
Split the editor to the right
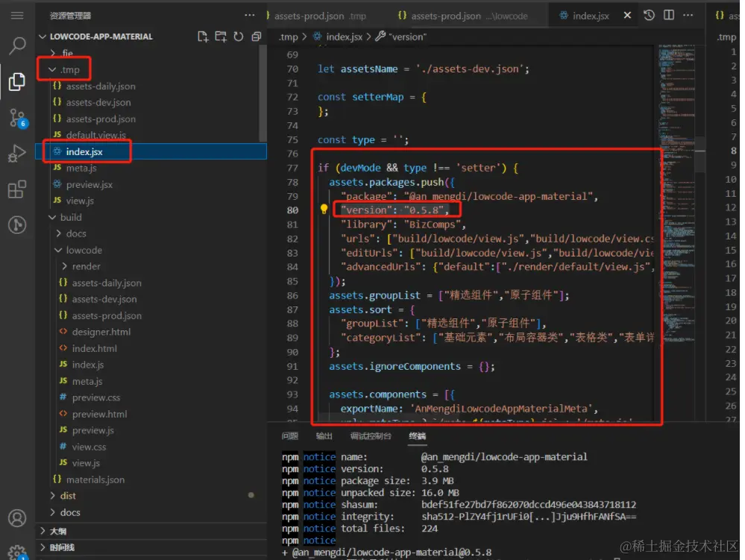coord(668,15)
